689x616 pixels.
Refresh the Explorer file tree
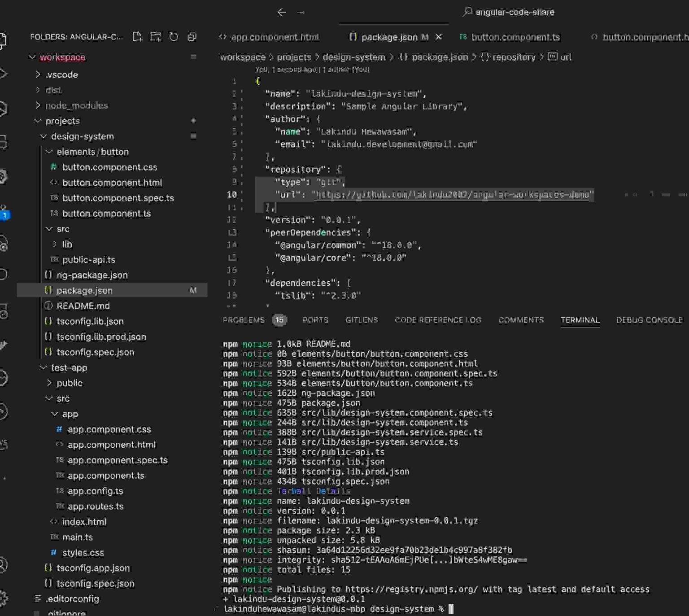click(174, 37)
